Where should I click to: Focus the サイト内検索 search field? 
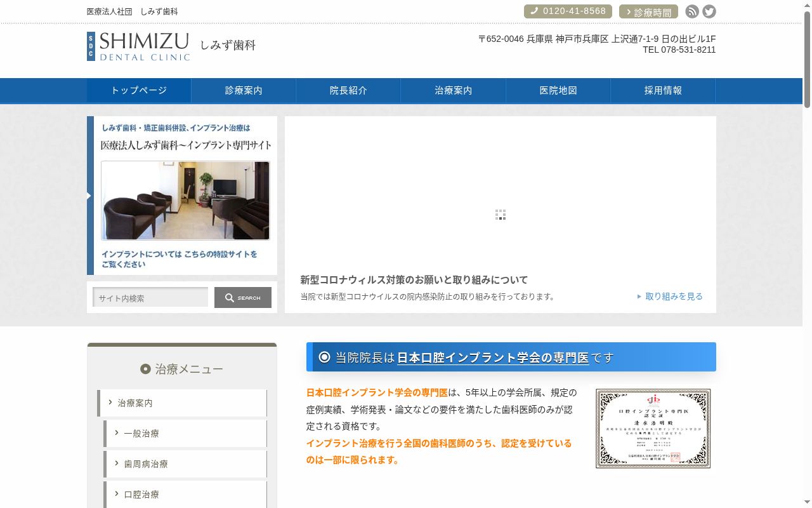pos(150,297)
